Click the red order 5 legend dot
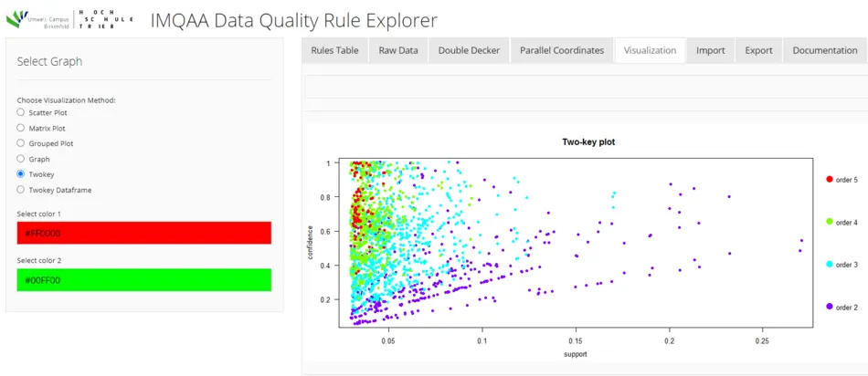The width and height of the screenshot is (868, 376). pyautogui.click(x=829, y=180)
